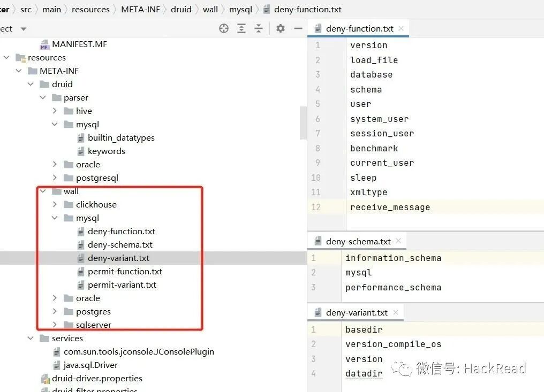The width and height of the screenshot is (544, 392).
Task: Close the deny-function.txt tab
Action: pyautogui.click(x=401, y=28)
